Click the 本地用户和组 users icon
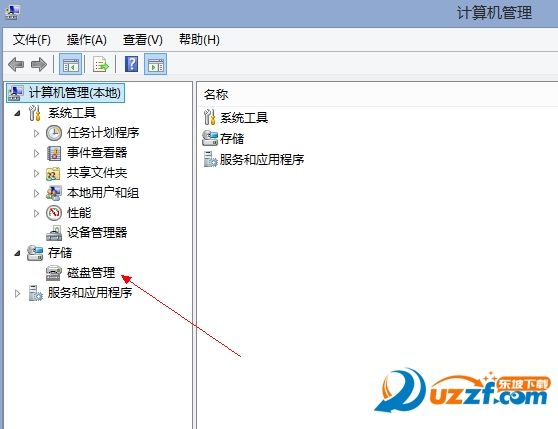 pos(54,193)
